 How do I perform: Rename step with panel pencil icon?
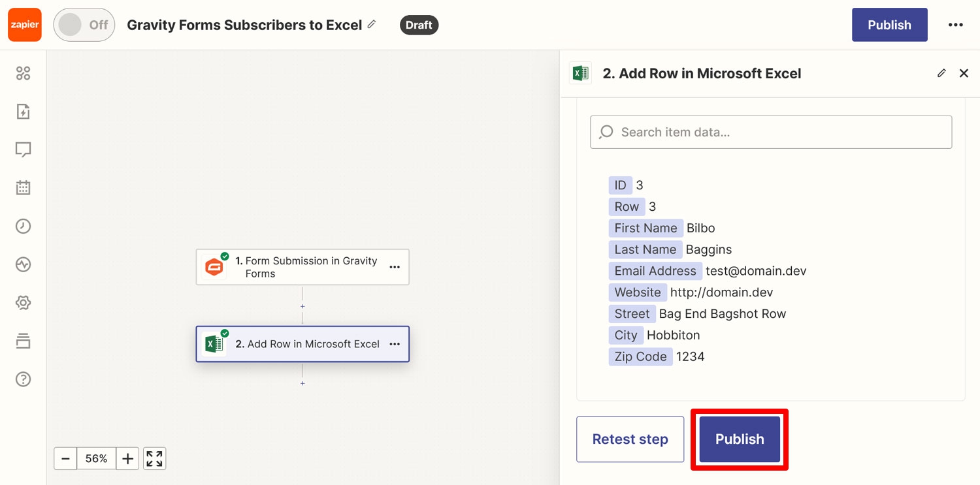pyautogui.click(x=941, y=73)
